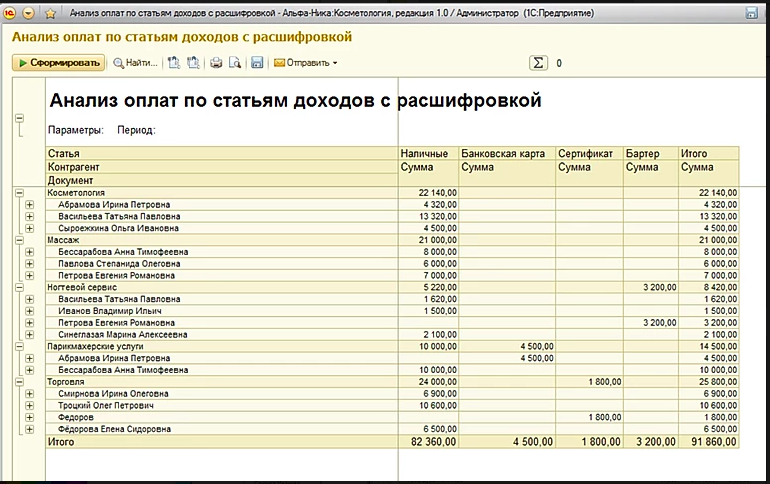Collapse the Торговля group

(x=20, y=381)
